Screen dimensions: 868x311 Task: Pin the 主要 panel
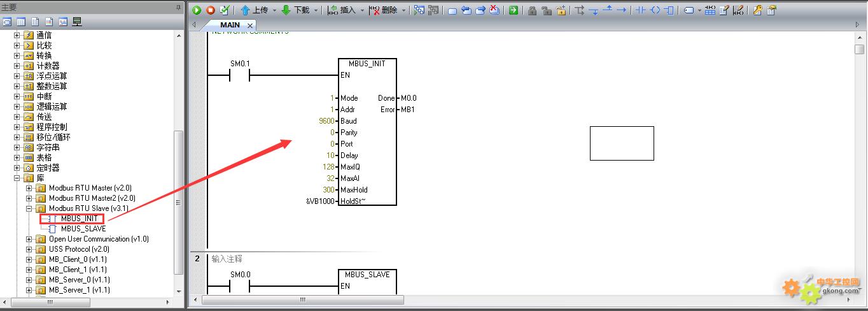tap(178, 7)
